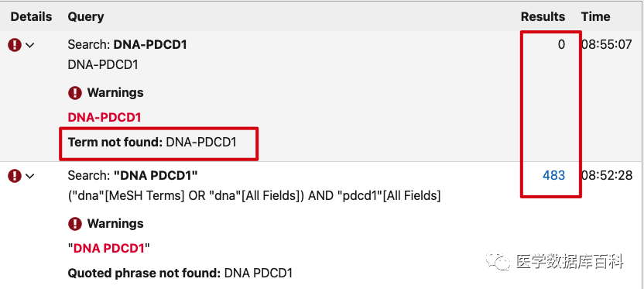The image size is (644, 289).
Task: Click the Warnings icon under the quoted "DNA PDCD1" query
Action: [75, 224]
